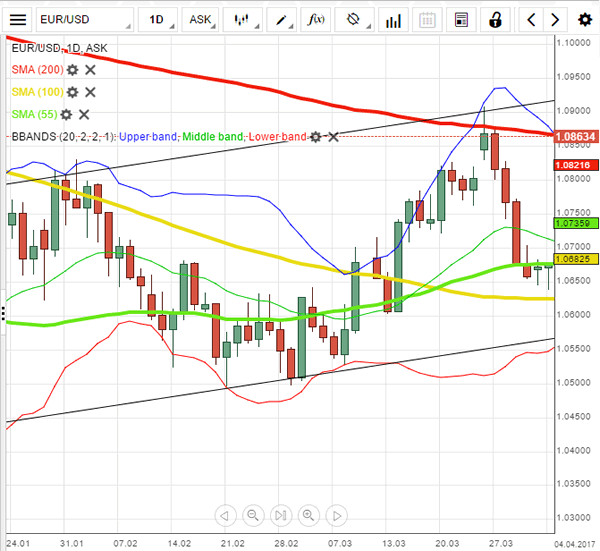The image size is (600, 551).
Task: Click the 1.10000 price axis label
Action: pyautogui.click(x=574, y=43)
